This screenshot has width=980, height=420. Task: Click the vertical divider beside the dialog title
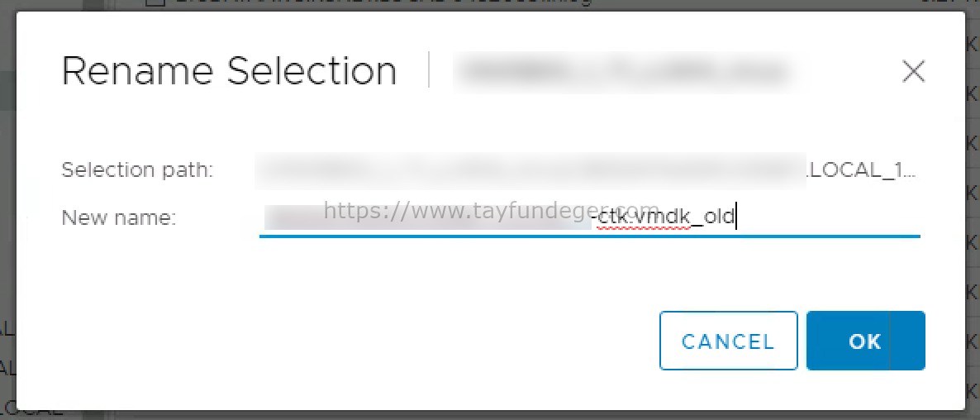(429, 70)
